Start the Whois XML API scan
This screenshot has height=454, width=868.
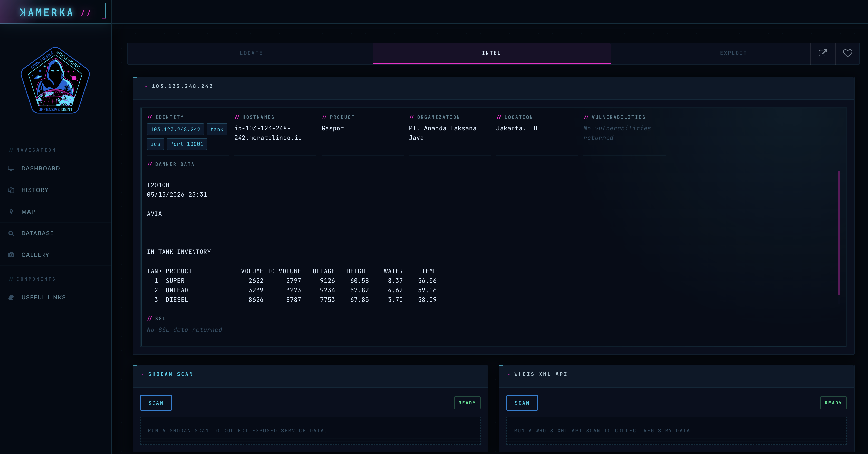(522, 403)
